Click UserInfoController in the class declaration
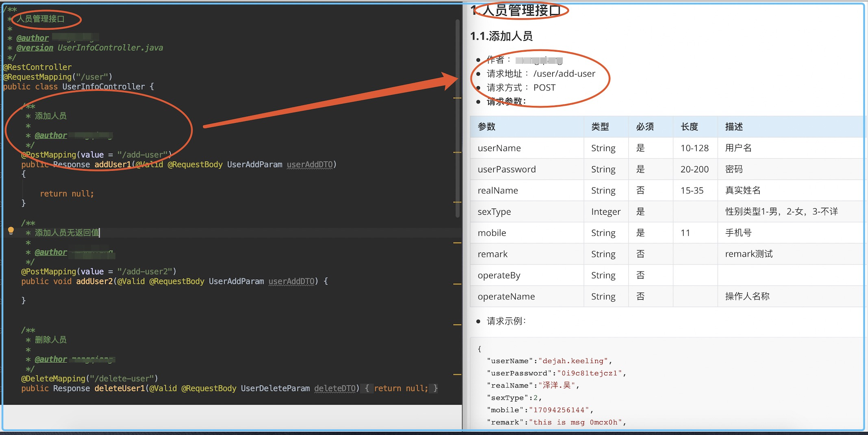The width and height of the screenshot is (868, 435). (x=104, y=87)
